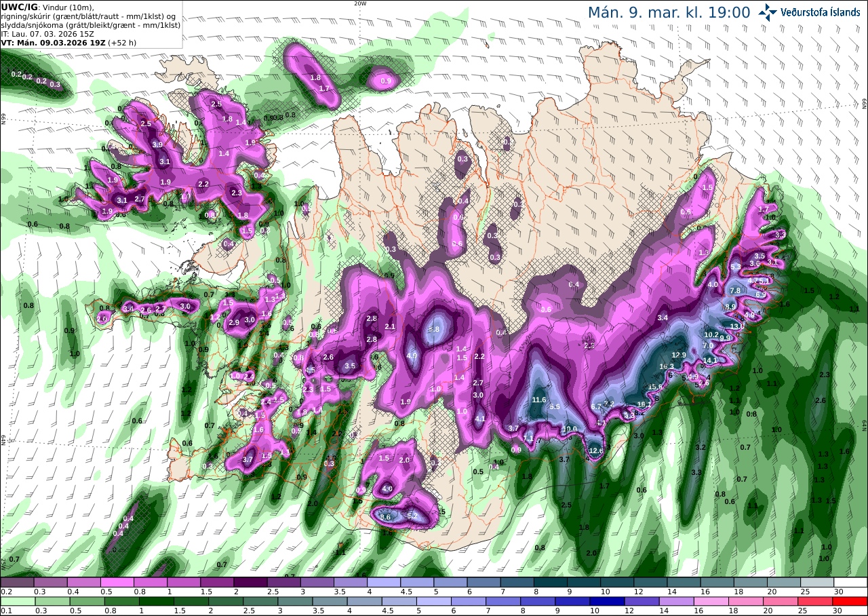Click the 8.6 value near the southern glacier
This screenshot has height=616, width=868.
click(385, 516)
